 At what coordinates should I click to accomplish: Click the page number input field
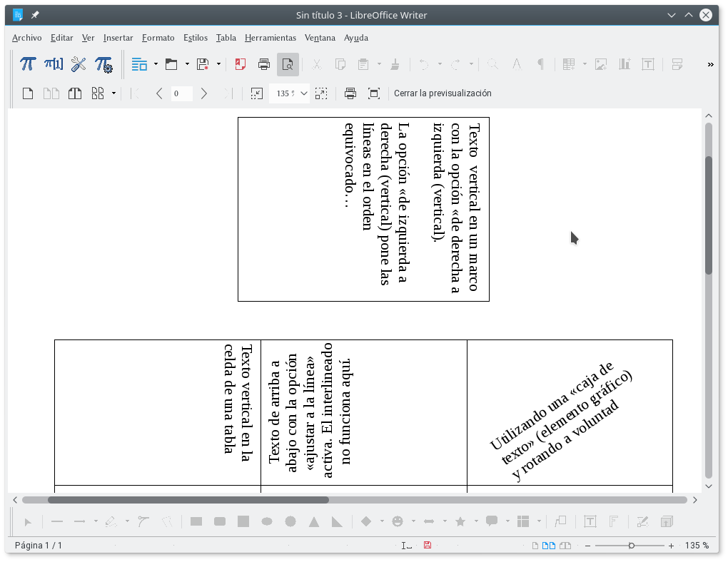coord(181,93)
